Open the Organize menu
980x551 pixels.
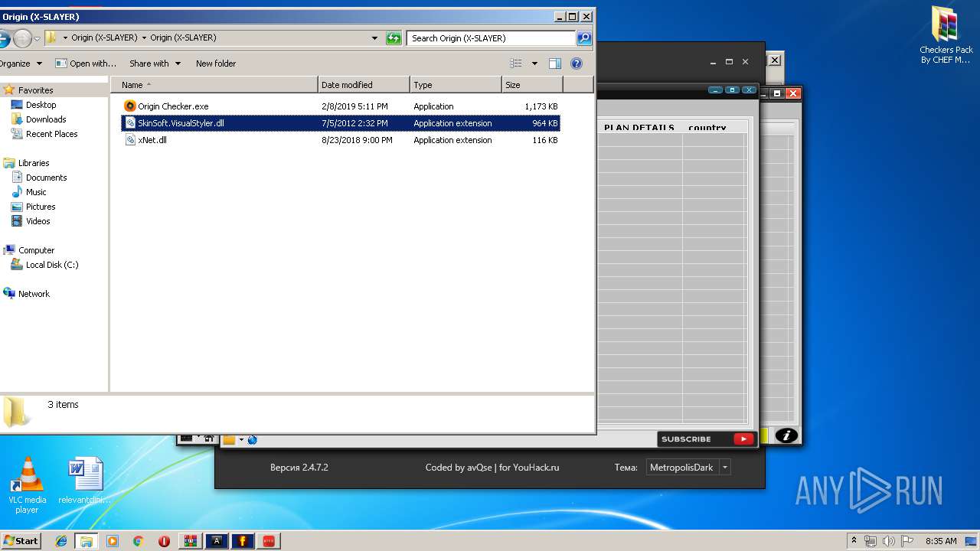pyautogui.click(x=21, y=64)
